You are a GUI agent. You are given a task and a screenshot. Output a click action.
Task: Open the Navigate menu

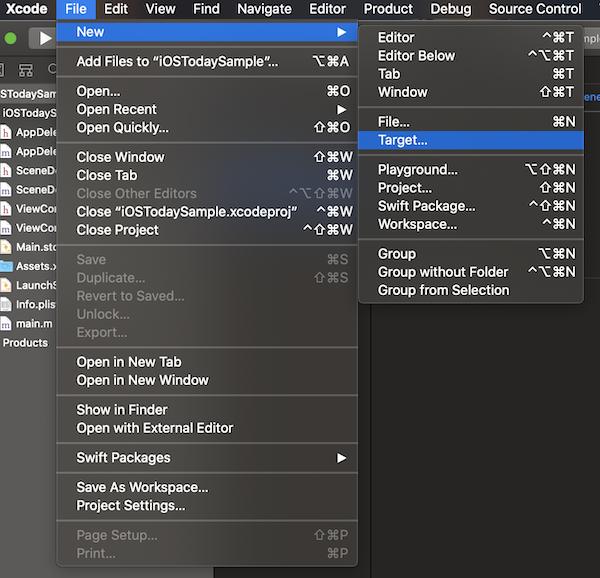point(264,9)
